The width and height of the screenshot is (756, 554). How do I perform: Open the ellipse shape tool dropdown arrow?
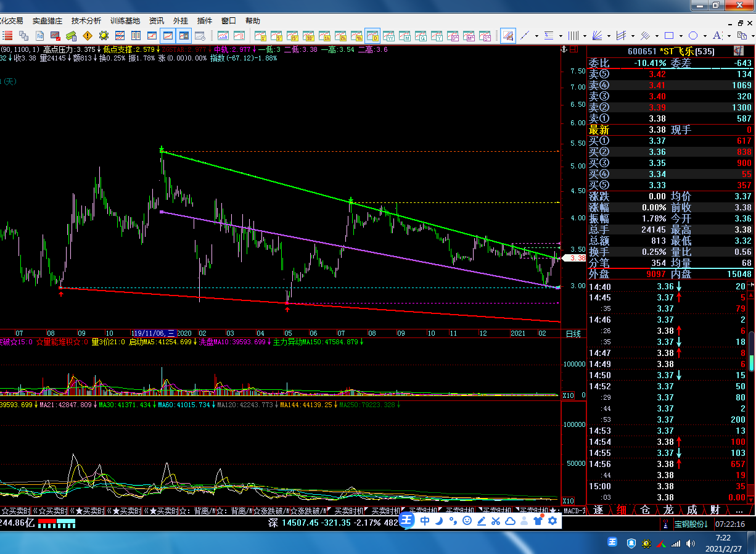(x=705, y=36)
